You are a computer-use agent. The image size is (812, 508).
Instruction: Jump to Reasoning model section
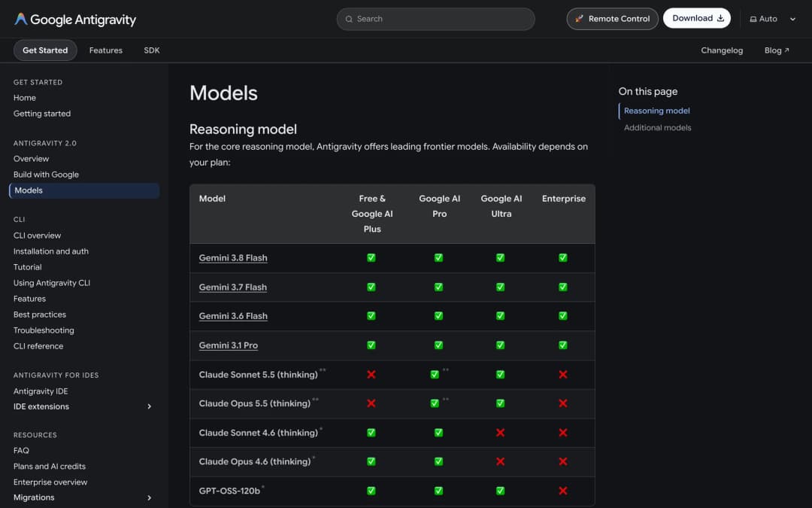[656, 111]
